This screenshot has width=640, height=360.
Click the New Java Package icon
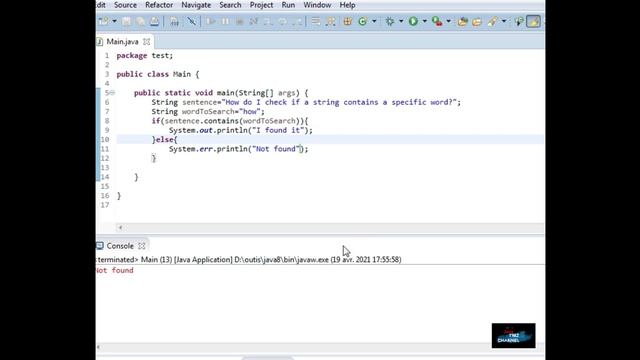click(347, 21)
